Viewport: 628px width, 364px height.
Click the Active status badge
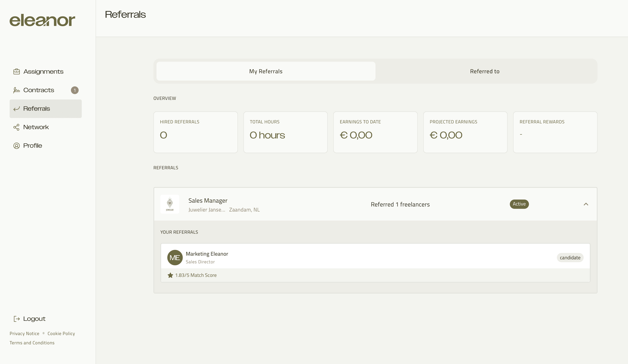519,204
